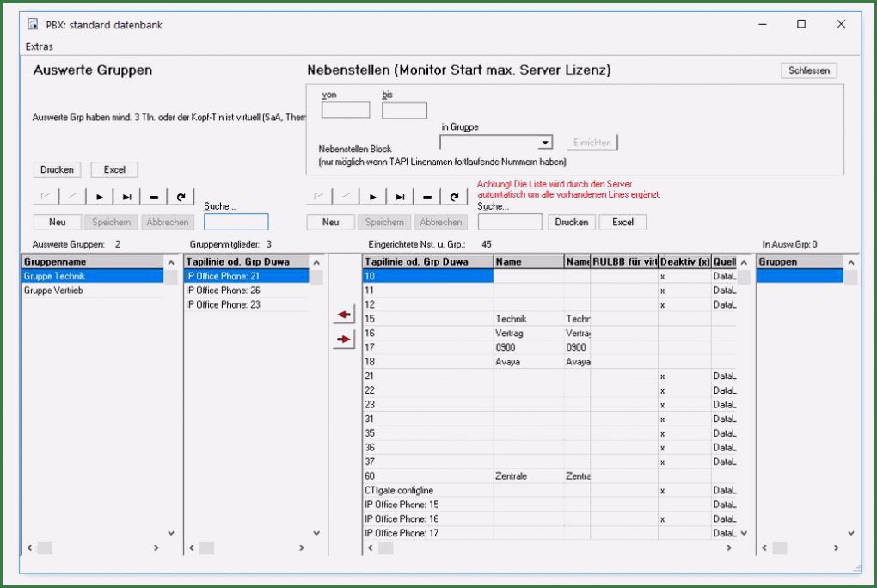Delete record in Nebenstellen navigator
The height and width of the screenshot is (588, 877).
click(428, 198)
